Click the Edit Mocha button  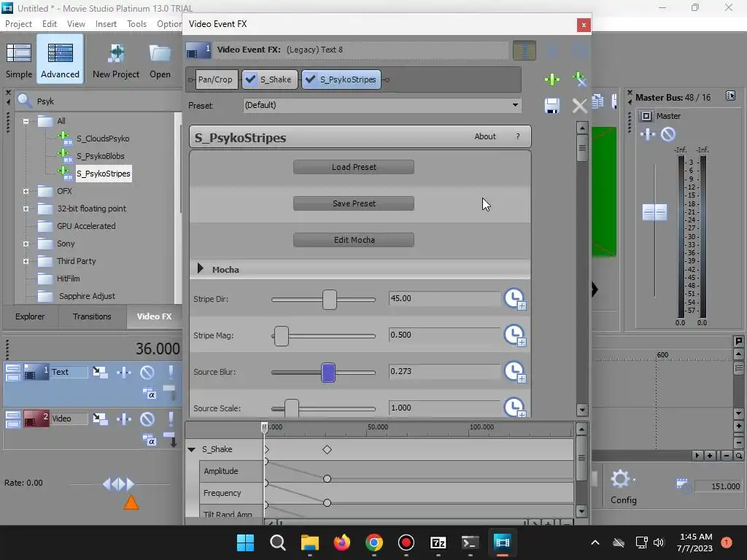pos(354,239)
